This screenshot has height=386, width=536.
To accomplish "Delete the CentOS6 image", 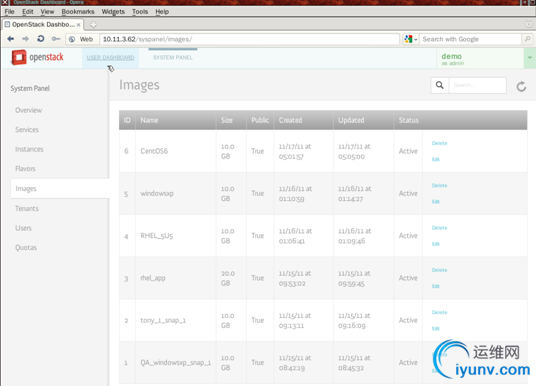I will click(439, 143).
